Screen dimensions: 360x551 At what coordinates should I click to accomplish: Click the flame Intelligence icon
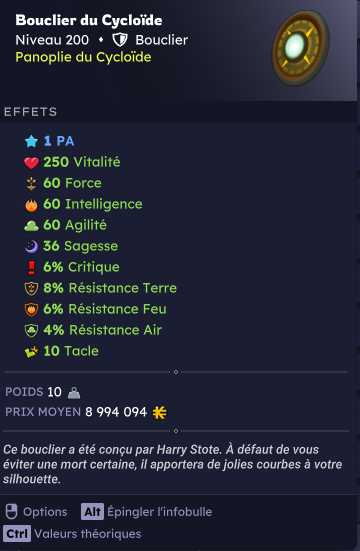(31, 205)
